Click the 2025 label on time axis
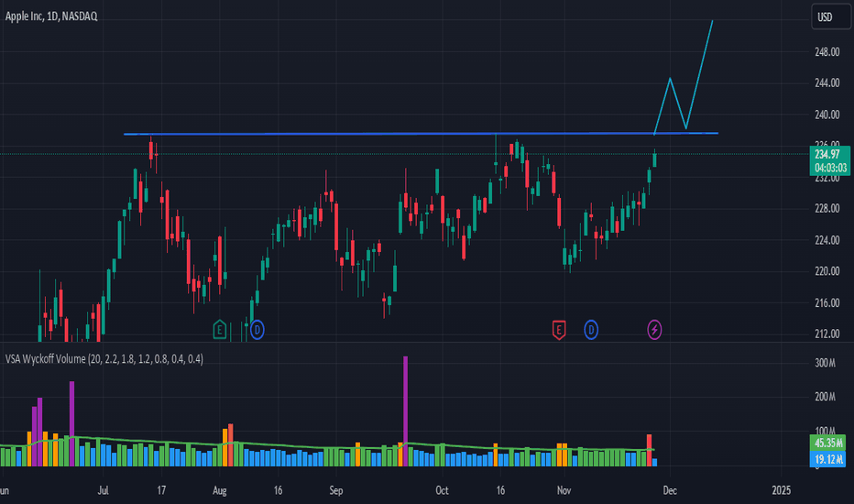 pos(781,490)
